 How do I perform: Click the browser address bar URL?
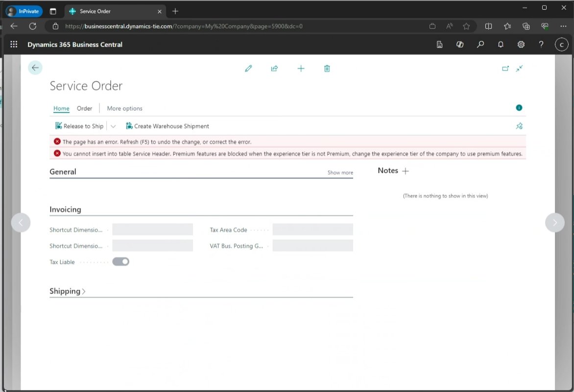[184, 26]
